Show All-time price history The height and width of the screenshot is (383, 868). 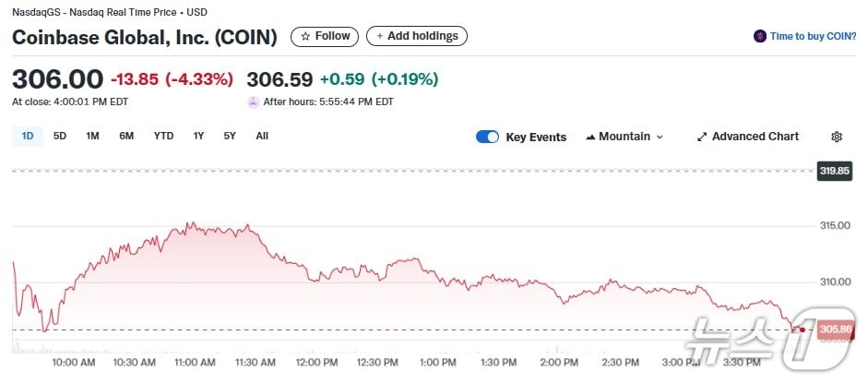tap(262, 136)
